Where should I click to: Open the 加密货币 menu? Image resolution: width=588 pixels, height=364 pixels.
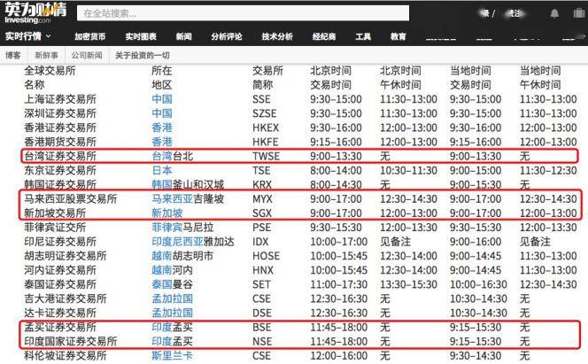(x=89, y=36)
